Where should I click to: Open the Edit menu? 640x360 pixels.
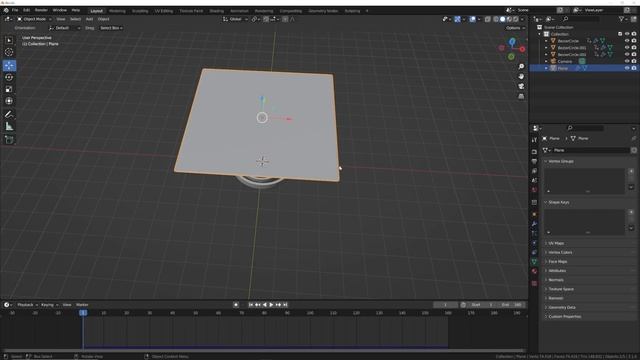point(27,10)
